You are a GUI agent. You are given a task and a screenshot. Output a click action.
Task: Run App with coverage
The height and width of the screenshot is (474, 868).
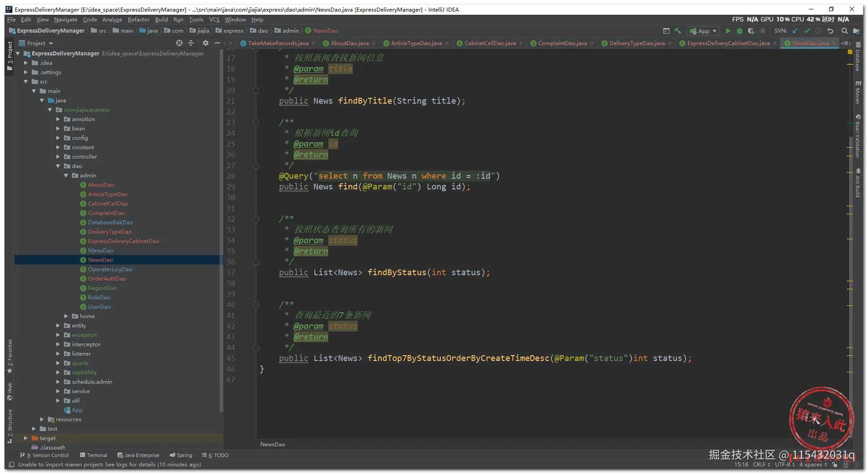click(x=751, y=31)
